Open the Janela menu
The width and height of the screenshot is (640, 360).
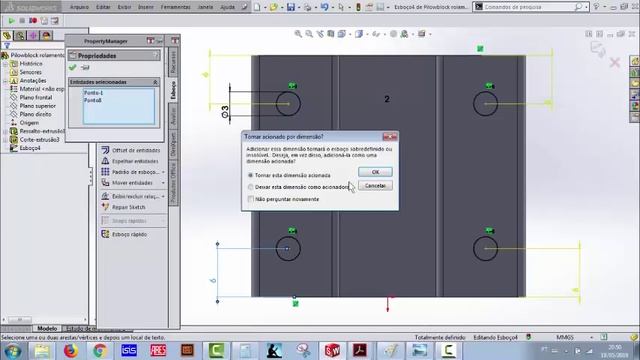[x=205, y=7]
